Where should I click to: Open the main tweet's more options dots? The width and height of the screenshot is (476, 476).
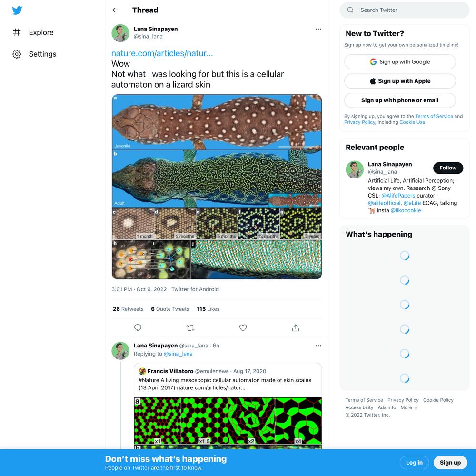tap(318, 29)
